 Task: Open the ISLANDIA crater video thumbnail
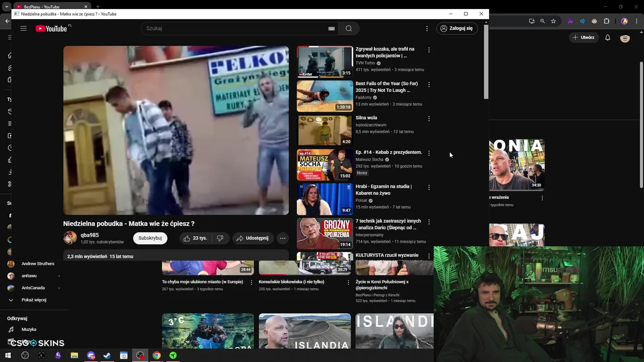pos(305,331)
